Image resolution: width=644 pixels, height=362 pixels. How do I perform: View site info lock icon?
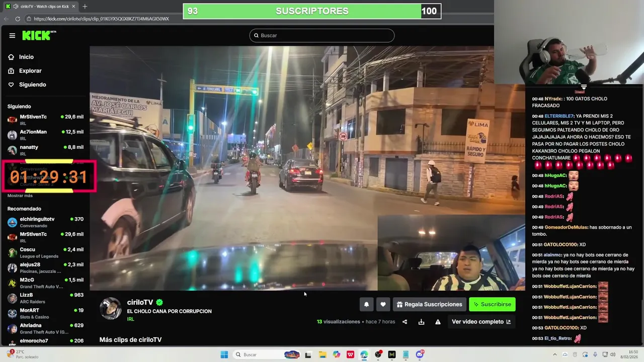[29, 19]
